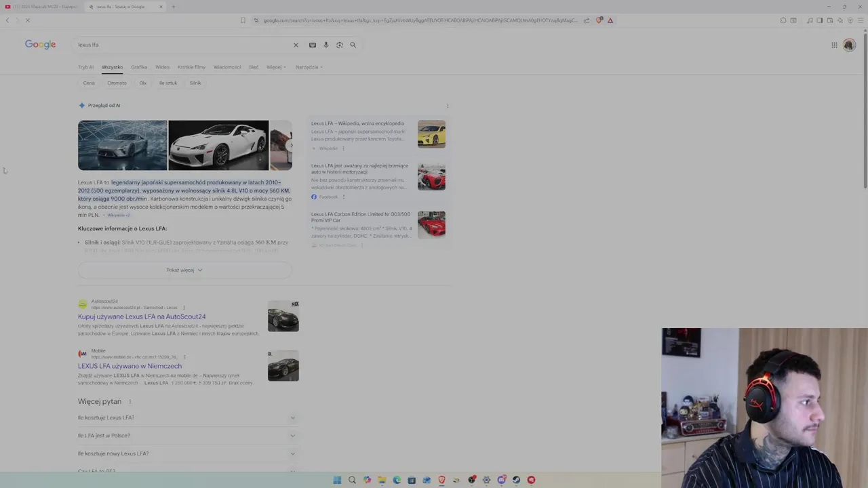Image resolution: width=868 pixels, height=488 pixels.
Task: Apply the Cena filter chip
Action: tap(89, 83)
